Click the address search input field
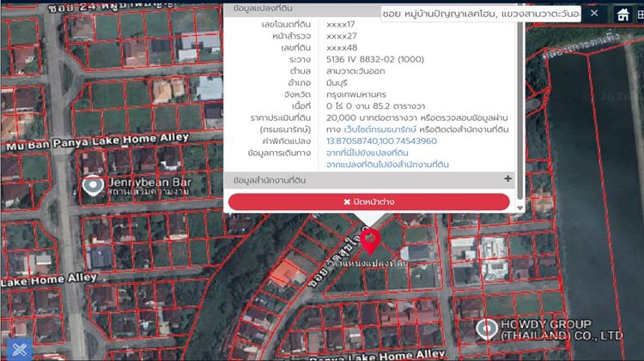The width and height of the screenshot is (644, 361). 481,14
